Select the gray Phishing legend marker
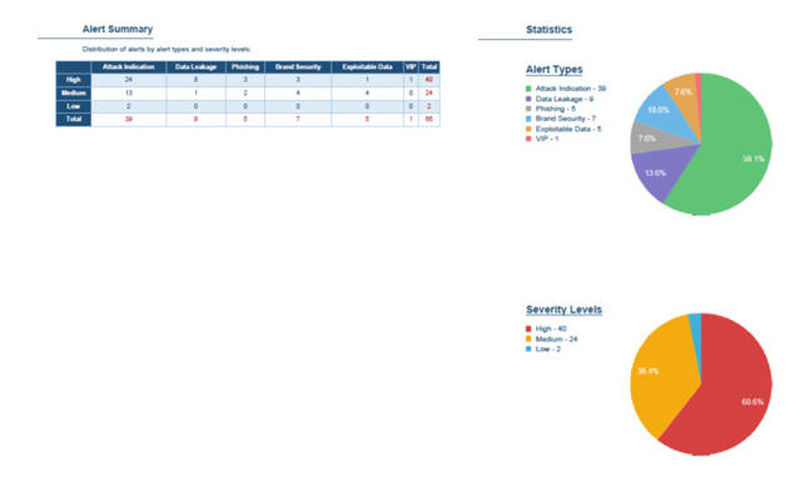This screenshot has height=485, width=800. click(x=530, y=108)
